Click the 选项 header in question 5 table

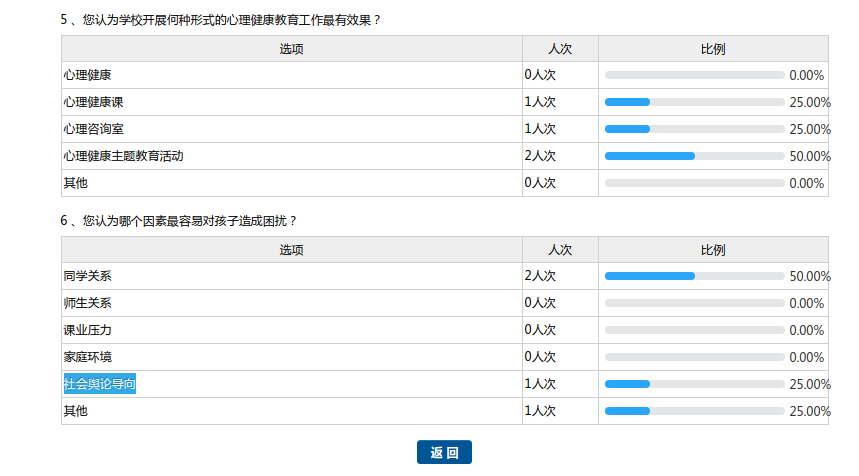point(291,49)
